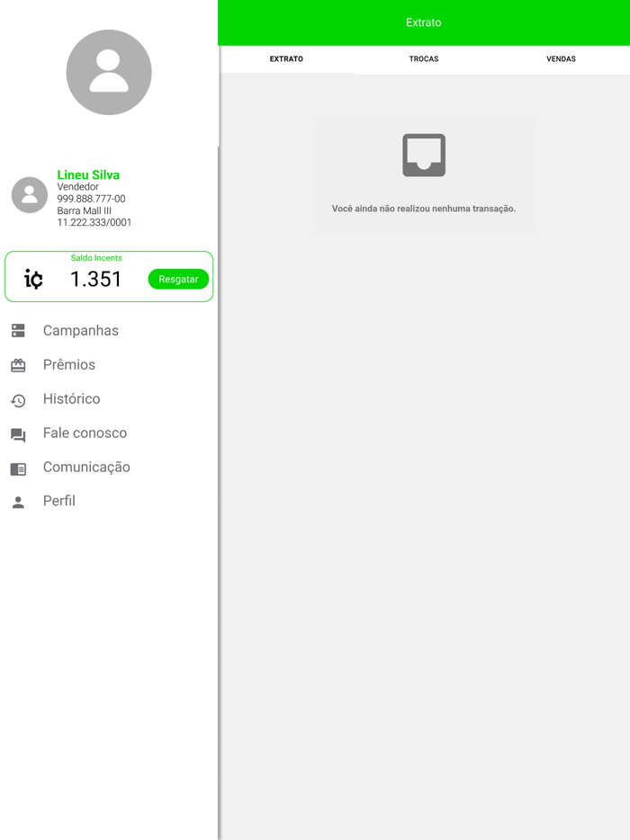The image size is (630, 840).
Task: Click the small avatar beside Lineu Silva
Action: pos(30,195)
